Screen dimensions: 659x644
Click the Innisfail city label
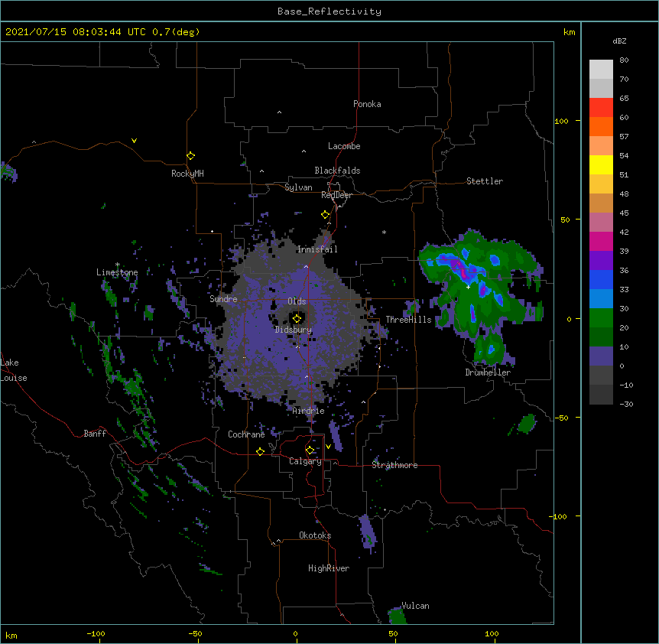(317, 249)
